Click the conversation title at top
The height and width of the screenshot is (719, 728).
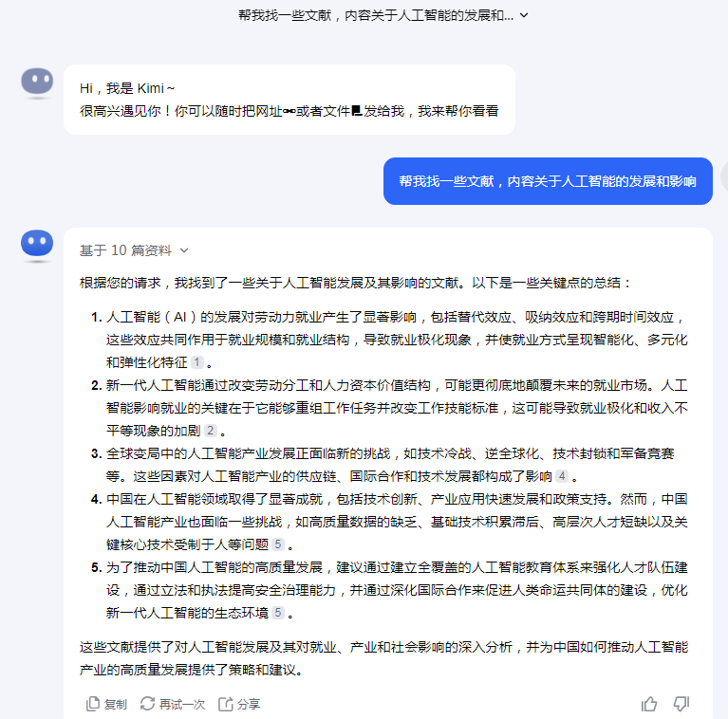click(x=376, y=15)
